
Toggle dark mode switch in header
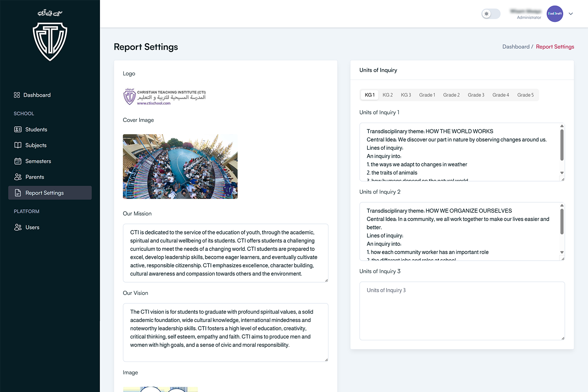click(x=491, y=14)
